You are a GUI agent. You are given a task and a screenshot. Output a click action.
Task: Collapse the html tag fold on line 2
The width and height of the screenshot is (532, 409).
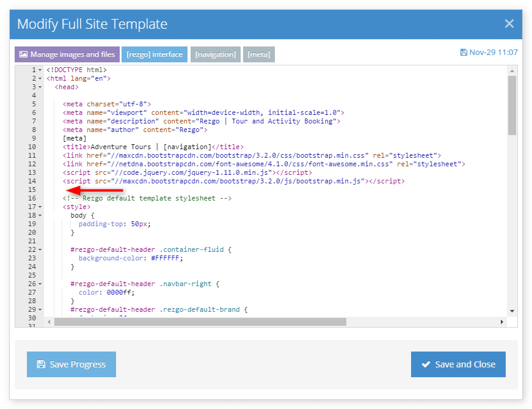(40, 78)
